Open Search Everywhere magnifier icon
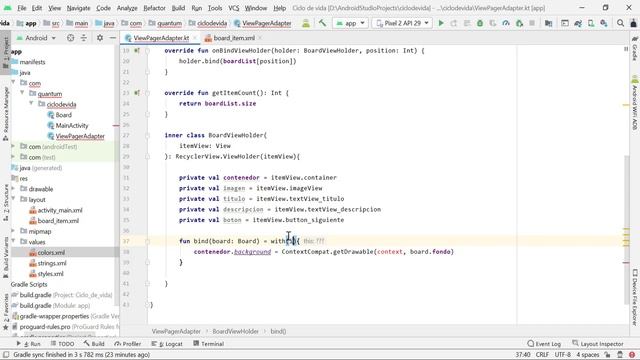Image resolution: width=640 pixels, height=360 pixels. [620, 23]
